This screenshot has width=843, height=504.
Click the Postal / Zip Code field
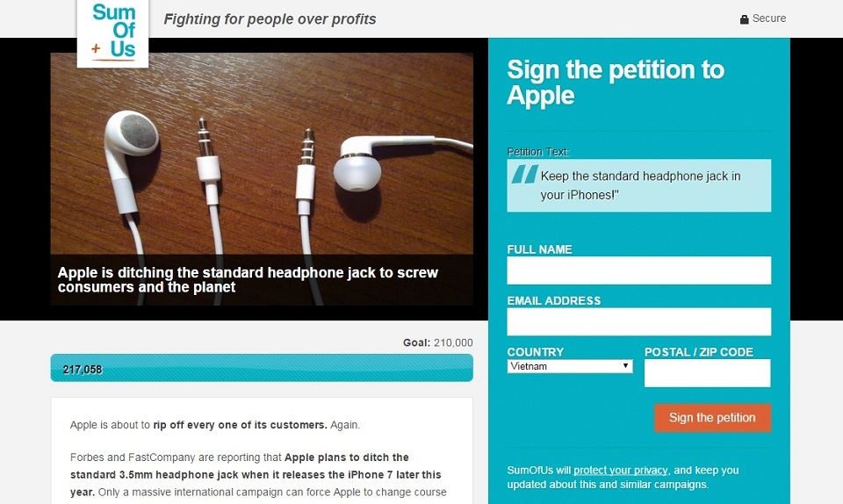tap(707, 373)
